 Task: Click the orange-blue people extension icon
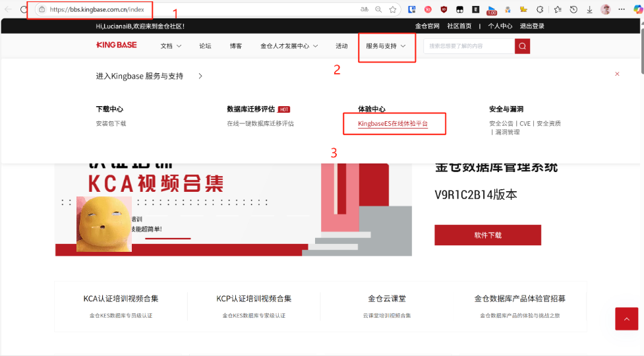[x=508, y=9]
